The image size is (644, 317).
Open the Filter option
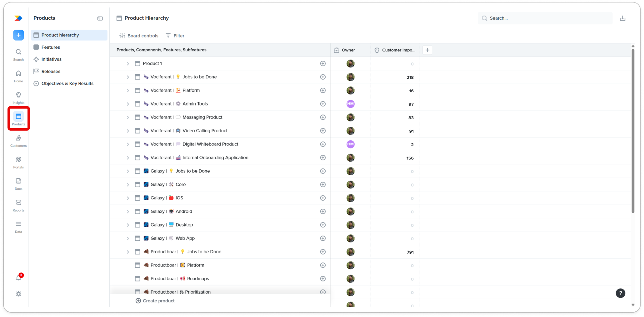point(175,36)
